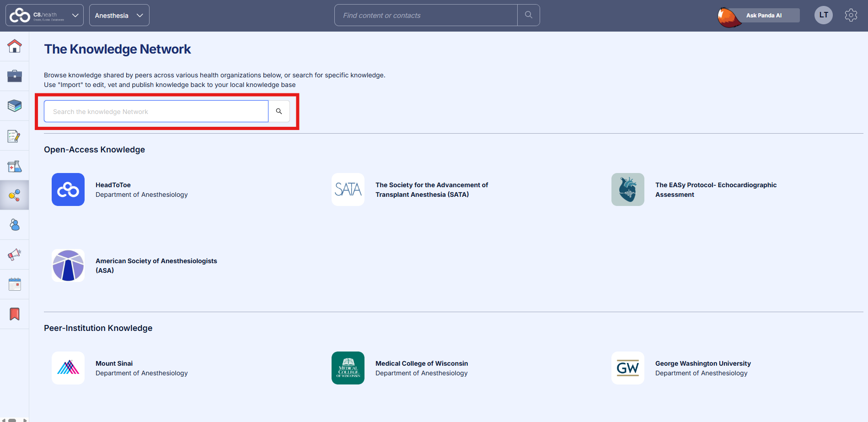
Task: Open the American Society of Anesthesiologists entry
Action: click(x=156, y=265)
